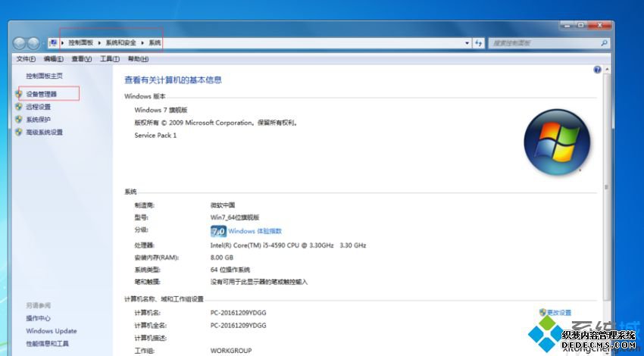Viewport: 644px width, 356px height.
Task: Open 性能信息和工具 link
Action: coord(47,344)
